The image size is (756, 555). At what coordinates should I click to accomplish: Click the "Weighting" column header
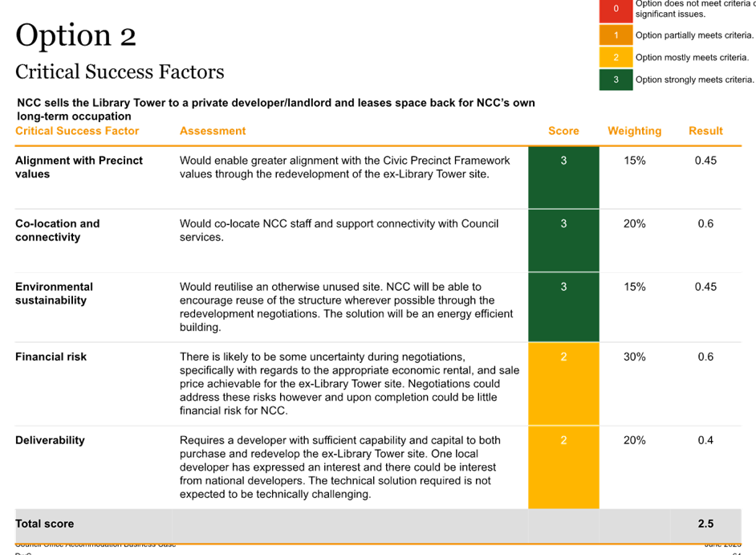click(635, 131)
